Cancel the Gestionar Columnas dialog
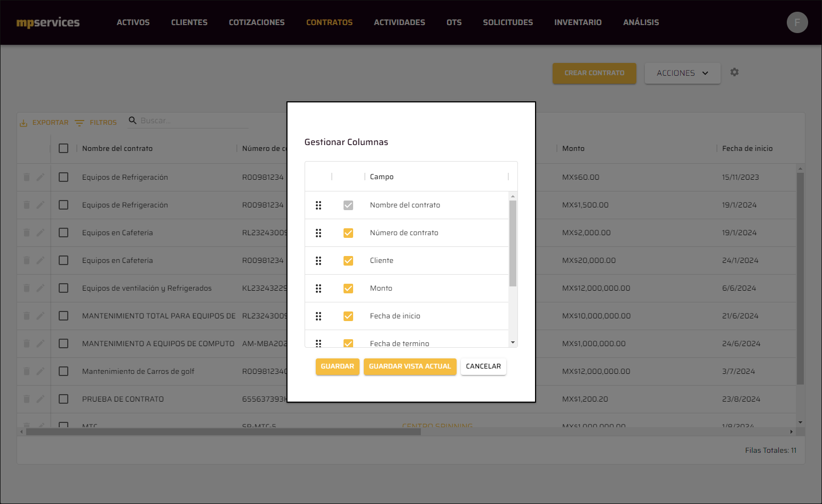 coord(483,366)
